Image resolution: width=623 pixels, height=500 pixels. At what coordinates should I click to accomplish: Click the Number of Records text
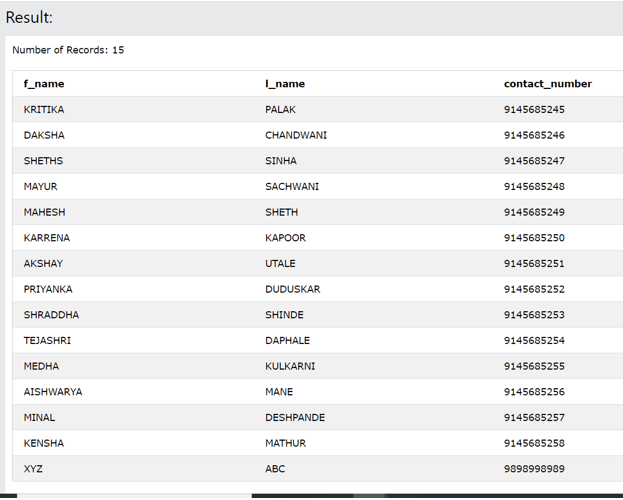[68, 50]
